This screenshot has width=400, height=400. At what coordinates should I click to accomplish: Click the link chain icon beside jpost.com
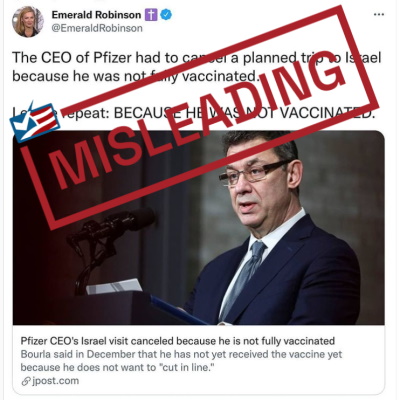point(26,382)
